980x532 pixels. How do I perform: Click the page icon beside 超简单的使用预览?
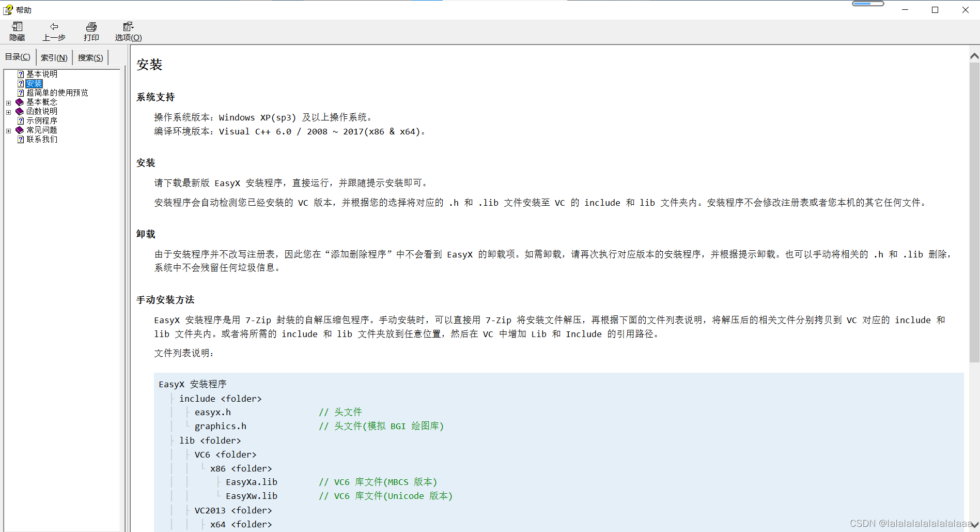click(21, 93)
